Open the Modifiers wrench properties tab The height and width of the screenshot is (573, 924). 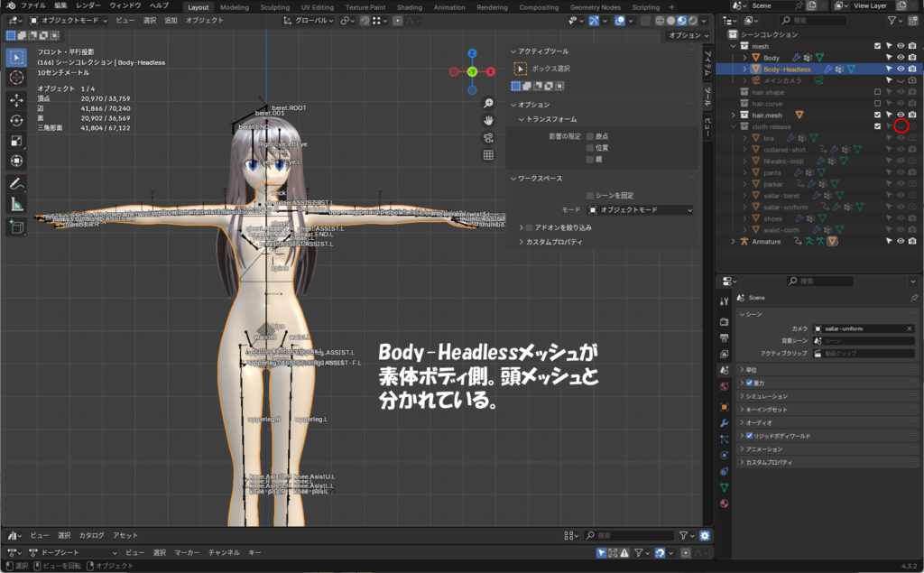coord(724,422)
